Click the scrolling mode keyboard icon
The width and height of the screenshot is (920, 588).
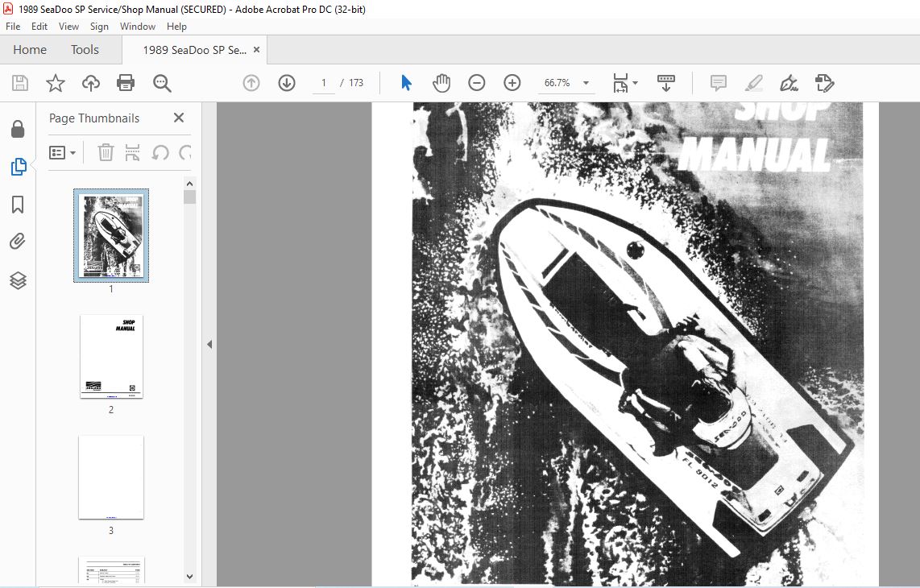[x=666, y=83]
